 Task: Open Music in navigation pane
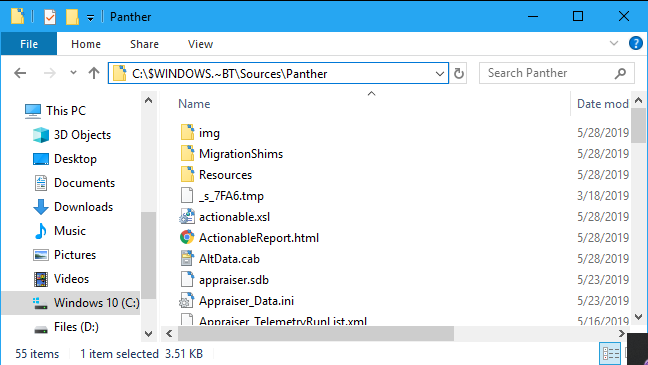(70, 231)
